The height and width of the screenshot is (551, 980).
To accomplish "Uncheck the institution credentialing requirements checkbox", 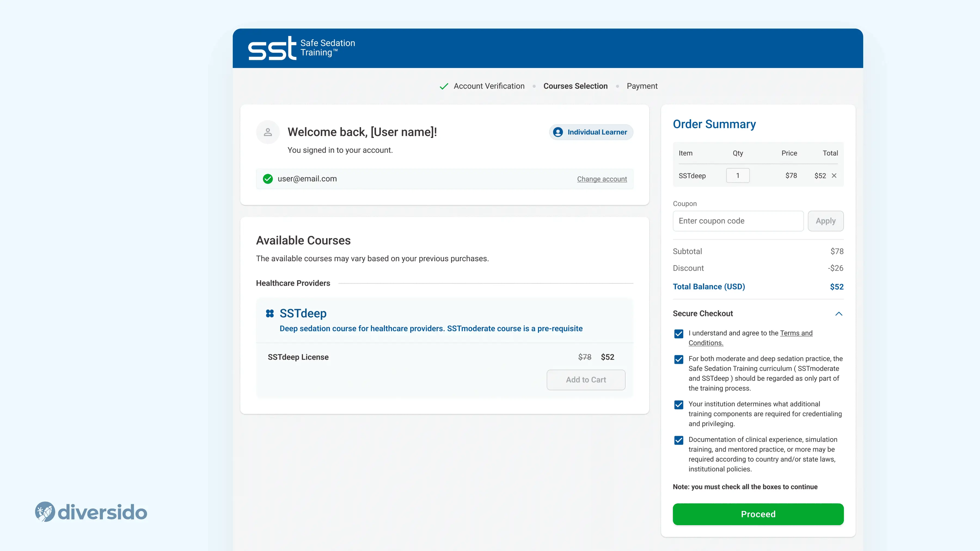I will click(679, 405).
